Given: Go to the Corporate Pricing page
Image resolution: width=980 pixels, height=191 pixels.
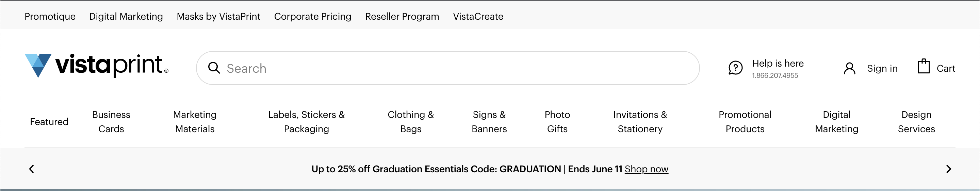Looking at the screenshot, I should point(313,16).
